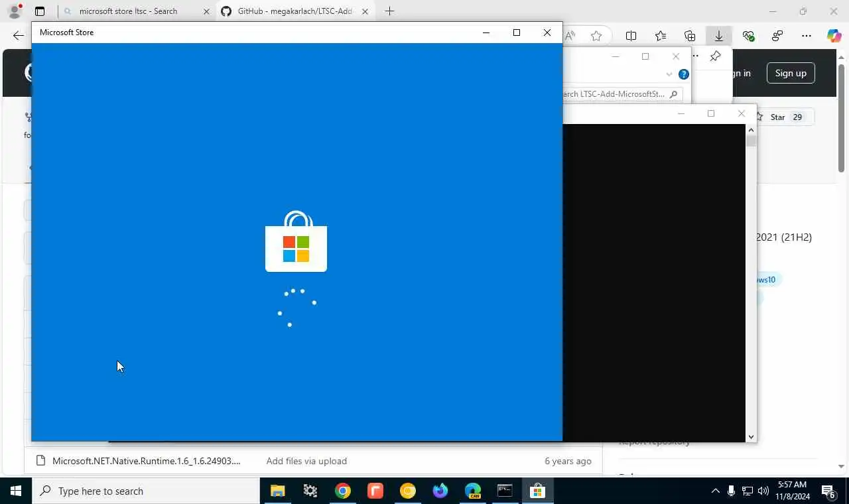This screenshot has width=849, height=504.
Task: Click Microsoft Store taskbar icon
Action: click(x=537, y=491)
